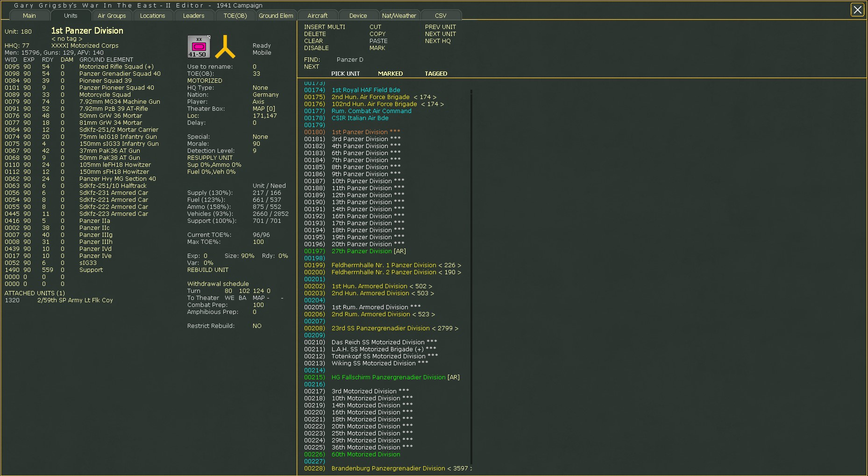Click attached unit 2/59th SP Army Lt Flk Coy
The height and width of the screenshot is (476, 868).
click(x=75, y=300)
